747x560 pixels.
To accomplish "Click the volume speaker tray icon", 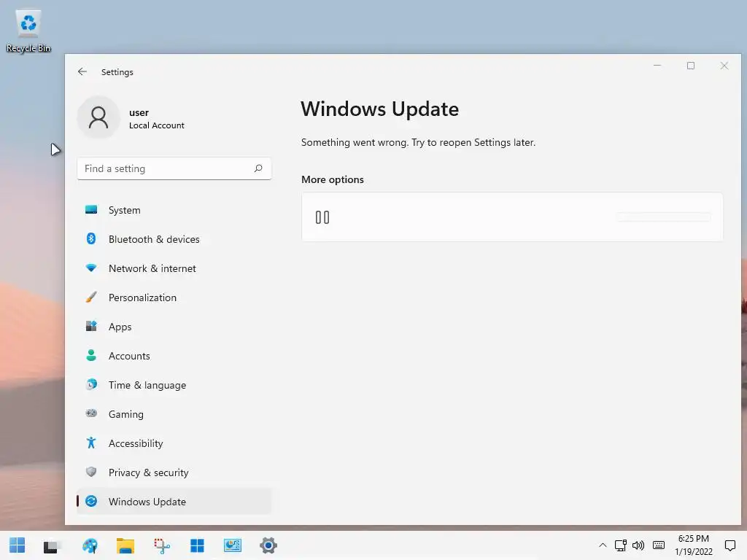I will [638, 545].
